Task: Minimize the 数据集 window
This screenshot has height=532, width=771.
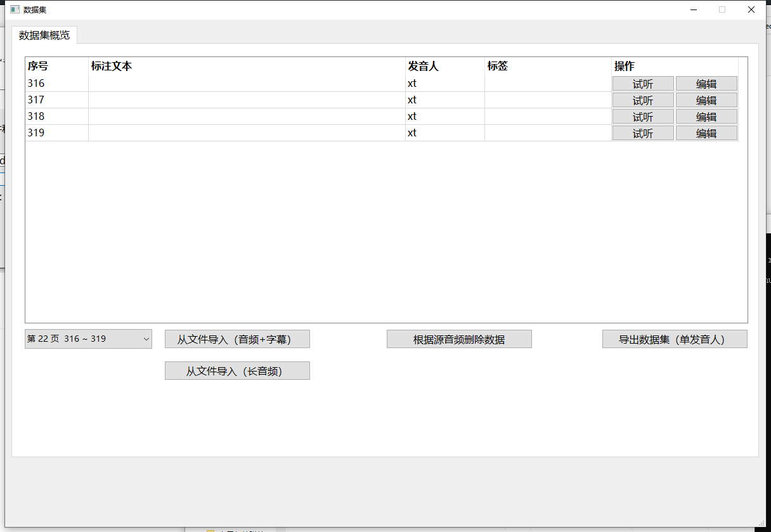Action: click(693, 10)
